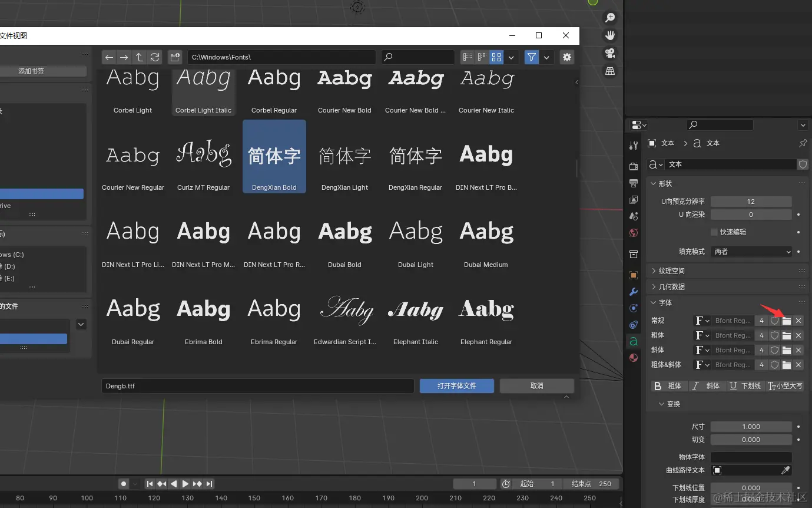Open the Tool properties tab

pos(634,146)
